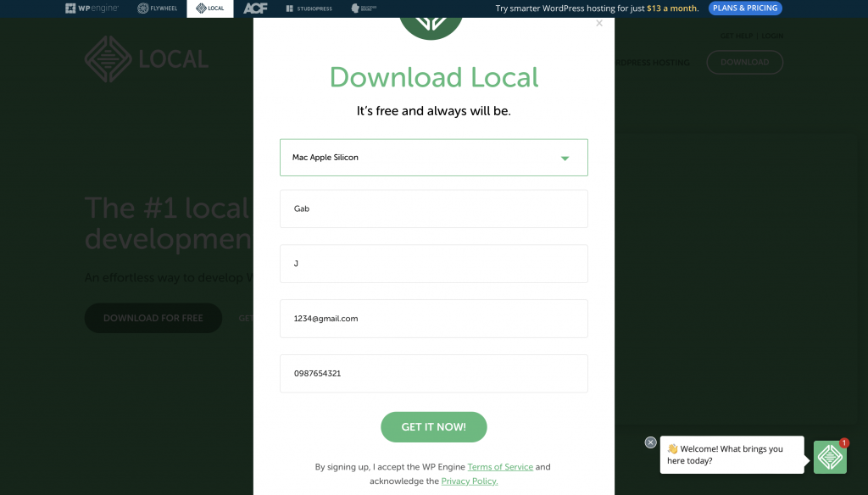Click the first name field containing Gab
This screenshot has height=495, width=868.
(433, 209)
